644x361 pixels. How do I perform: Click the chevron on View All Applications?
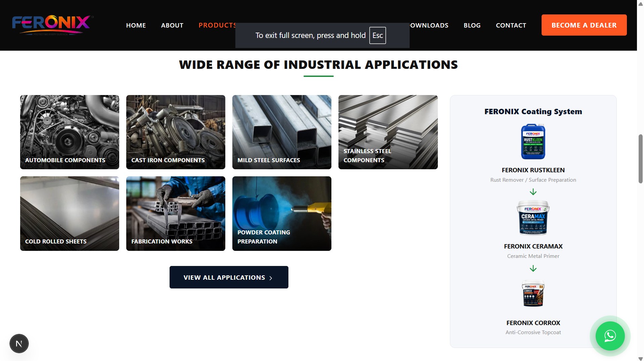click(x=271, y=278)
